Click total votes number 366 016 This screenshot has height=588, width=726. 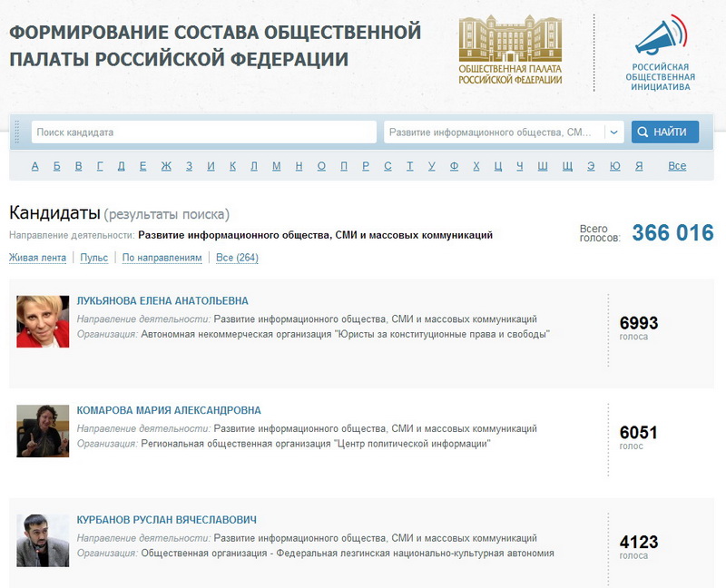coord(672,232)
